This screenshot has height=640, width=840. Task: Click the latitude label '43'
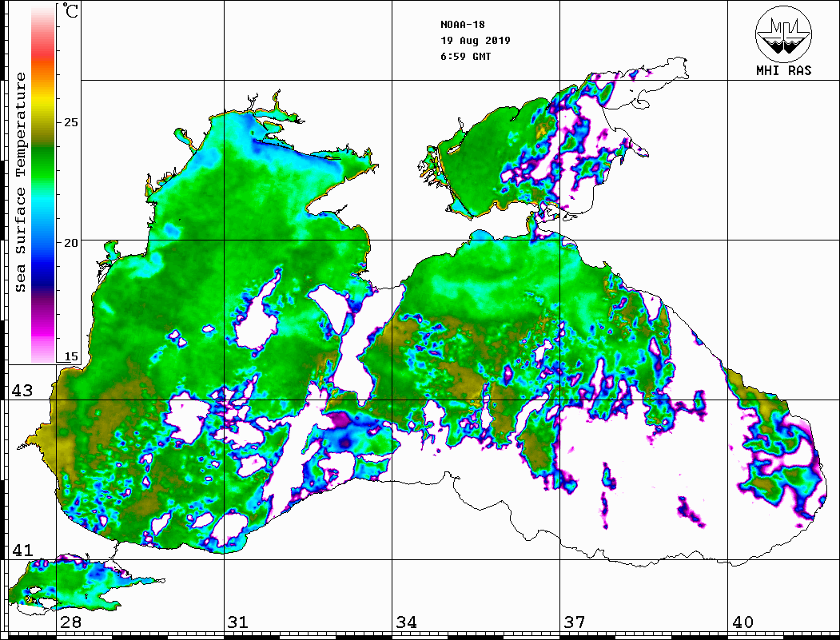coord(22,391)
